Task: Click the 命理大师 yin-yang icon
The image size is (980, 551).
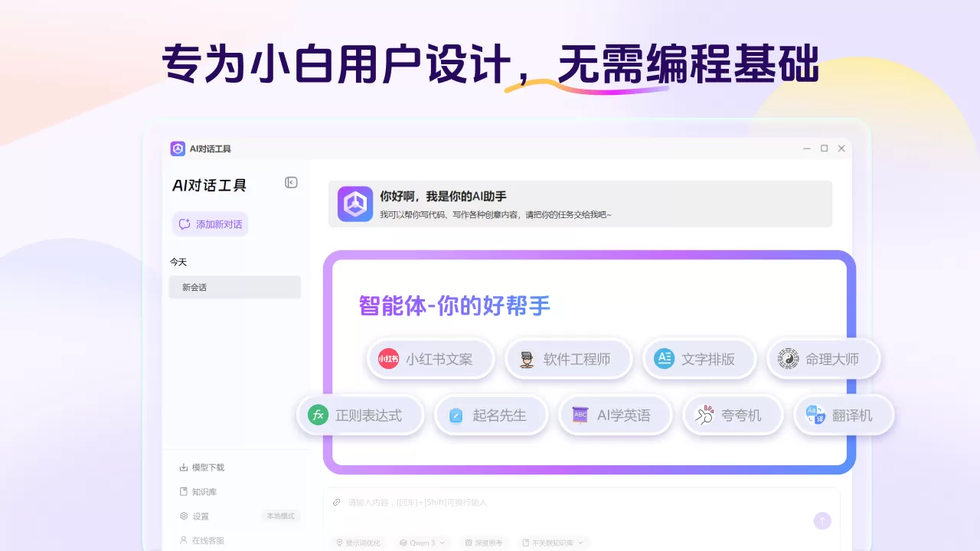Action: [x=788, y=358]
